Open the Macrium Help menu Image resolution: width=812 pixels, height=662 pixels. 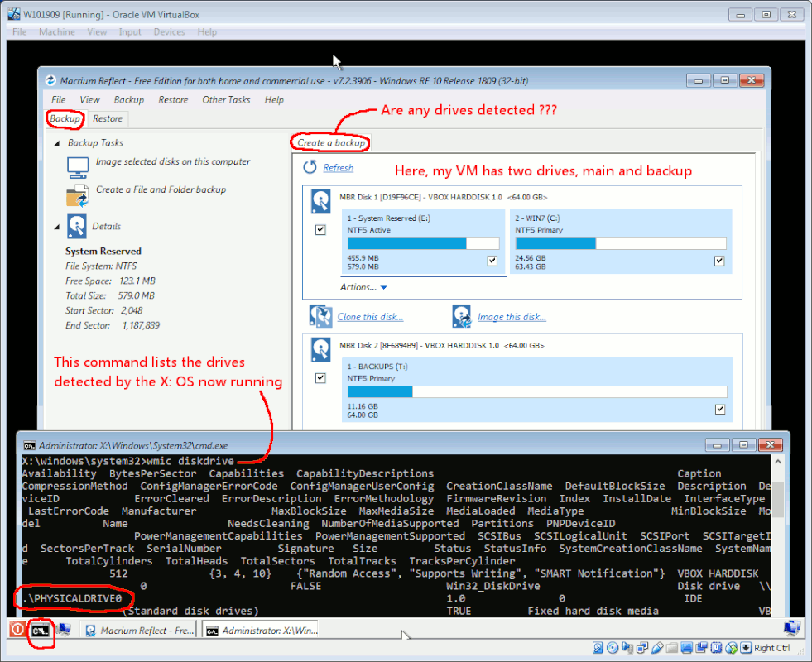click(274, 100)
